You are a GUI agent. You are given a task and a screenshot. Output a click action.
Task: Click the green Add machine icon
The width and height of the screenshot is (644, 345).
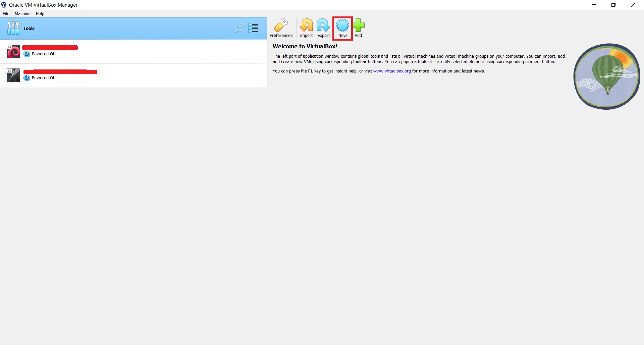click(359, 28)
